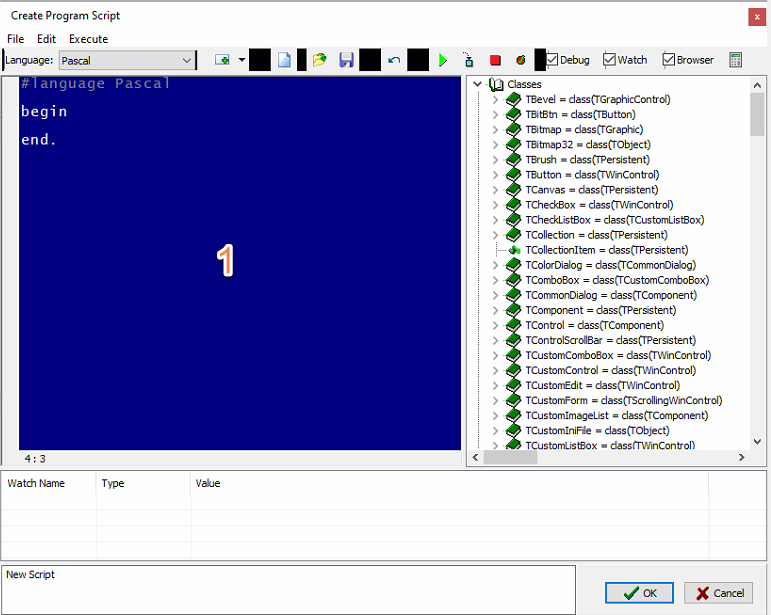771x615 pixels.
Task: Select TCustomImageList = class(TComponent) row
Action: point(617,415)
